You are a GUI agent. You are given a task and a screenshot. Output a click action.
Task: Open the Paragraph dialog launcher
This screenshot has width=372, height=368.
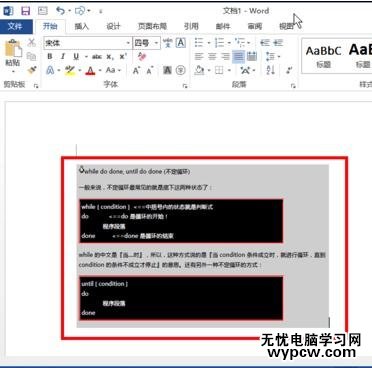point(293,86)
